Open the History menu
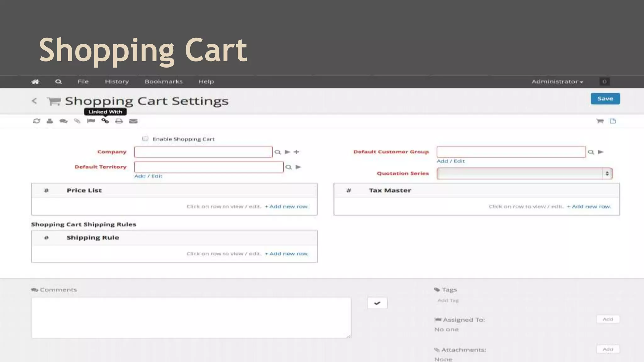The width and height of the screenshot is (644, 362). tap(117, 82)
